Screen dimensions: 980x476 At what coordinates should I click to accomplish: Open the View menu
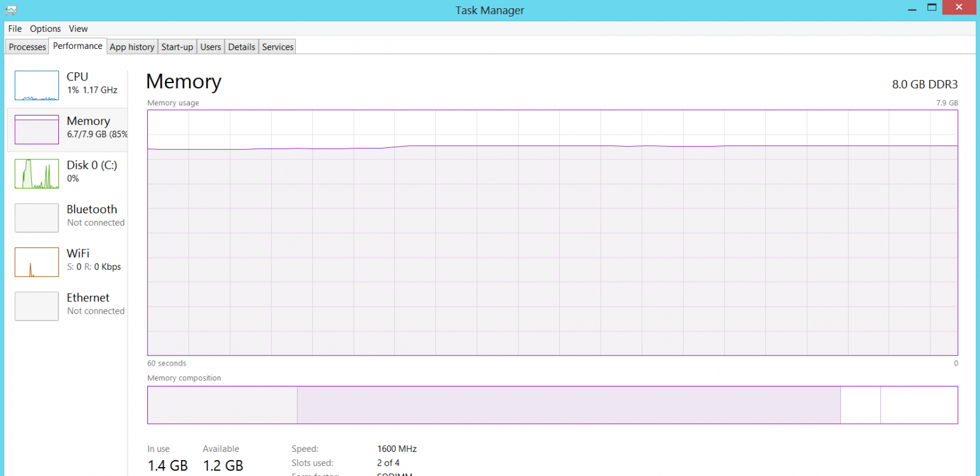click(78, 29)
